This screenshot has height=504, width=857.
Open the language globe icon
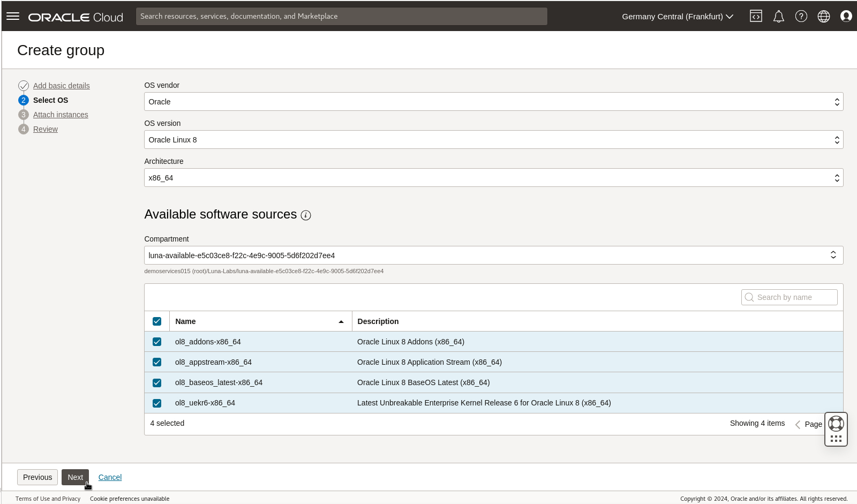pos(824,16)
